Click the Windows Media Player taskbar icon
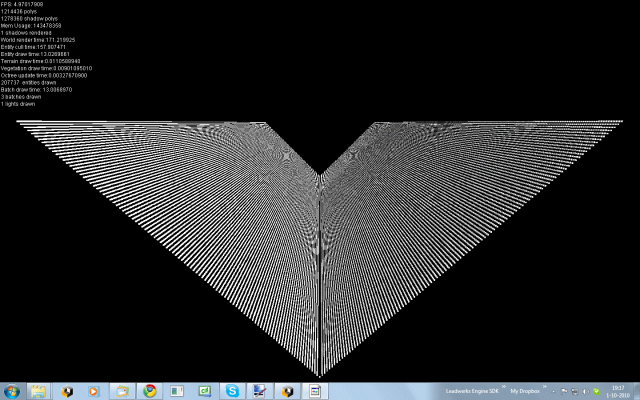 [94, 390]
